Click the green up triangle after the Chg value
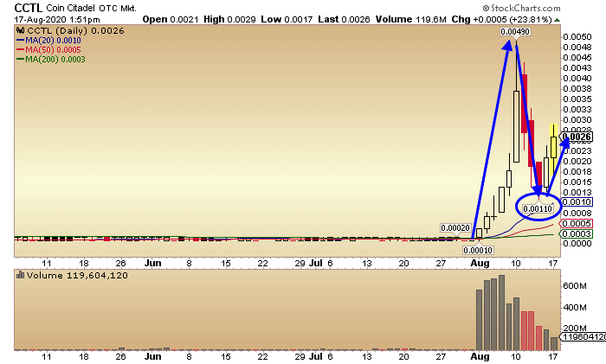The width and height of the screenshot is (606, 364). [x=557, y=20]
